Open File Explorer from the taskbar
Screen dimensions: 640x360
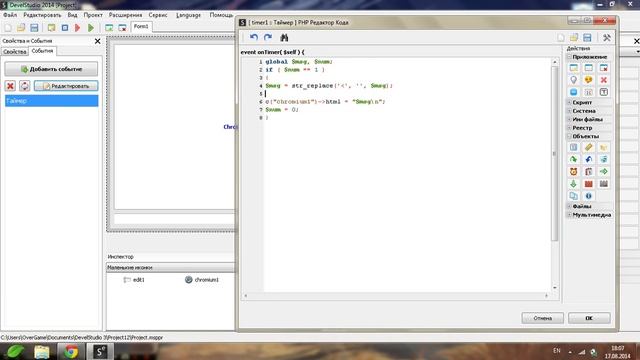(42, 351)
